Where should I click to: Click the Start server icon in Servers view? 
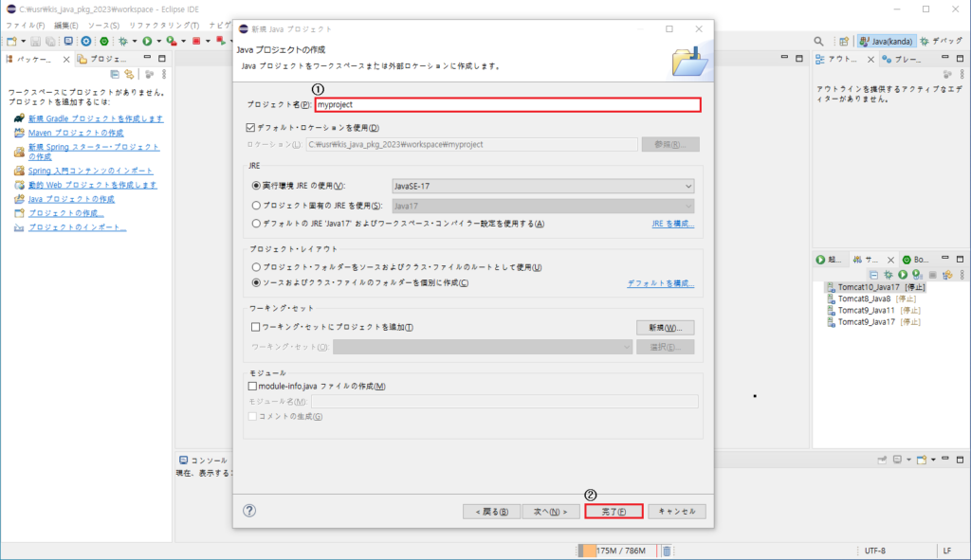tap(903, 275)
